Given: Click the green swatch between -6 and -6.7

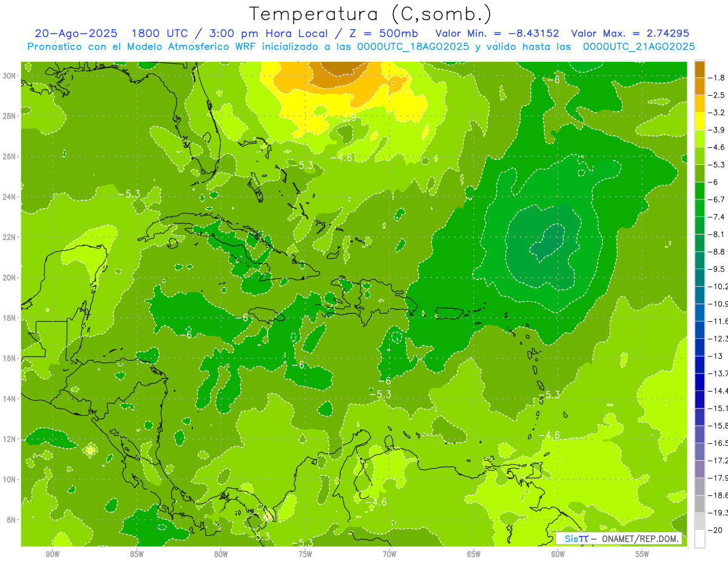Looking at the screenshot, I should [x=699, y=190].
